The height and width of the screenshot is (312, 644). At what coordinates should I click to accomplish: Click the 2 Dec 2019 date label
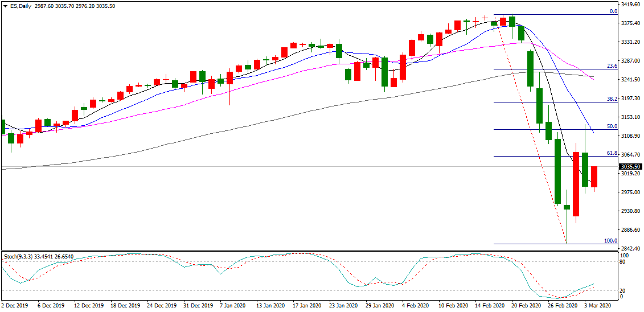pyautogui.click(x=15, y=306)
